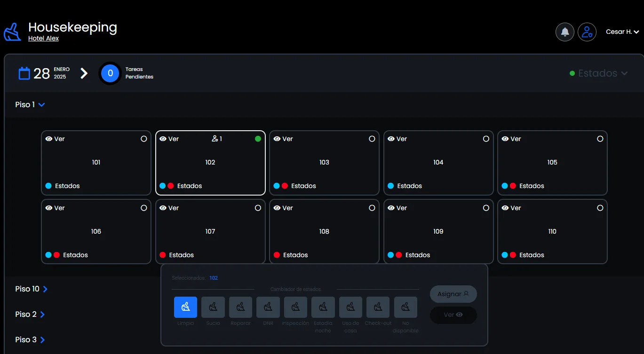Click the Estados label on room 108

(295, 255)
